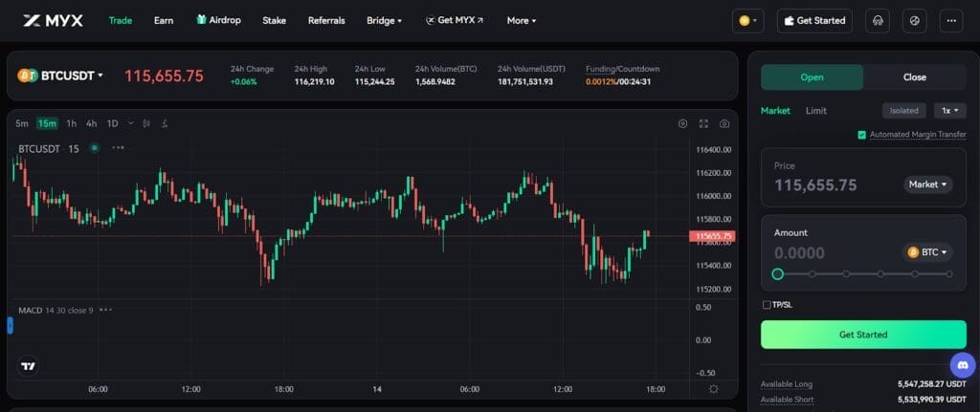Uncheck Automated Margin Transfer checkbox
This screenshot has width=980, height=412.
[x=862, y=135]
